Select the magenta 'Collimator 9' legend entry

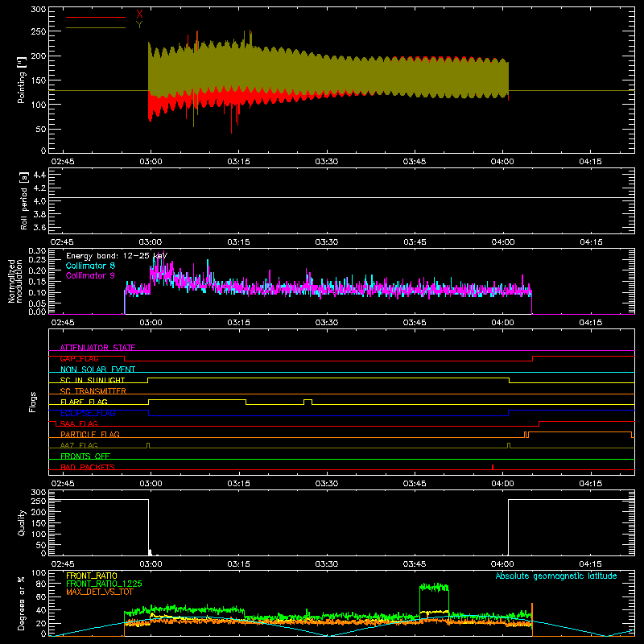tap(90, 275)
